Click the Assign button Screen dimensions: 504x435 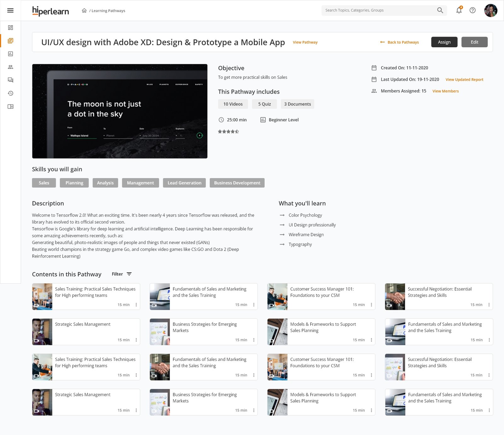(x=444, y=42)
